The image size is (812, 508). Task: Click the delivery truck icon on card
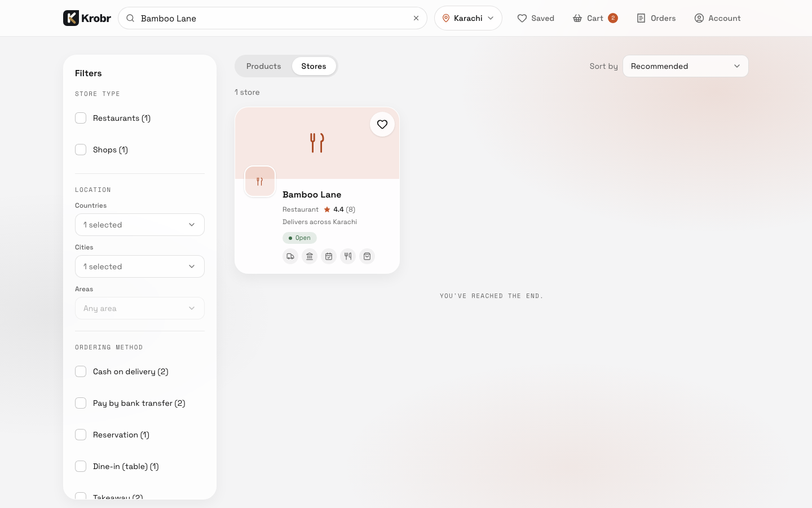point(290,256)
